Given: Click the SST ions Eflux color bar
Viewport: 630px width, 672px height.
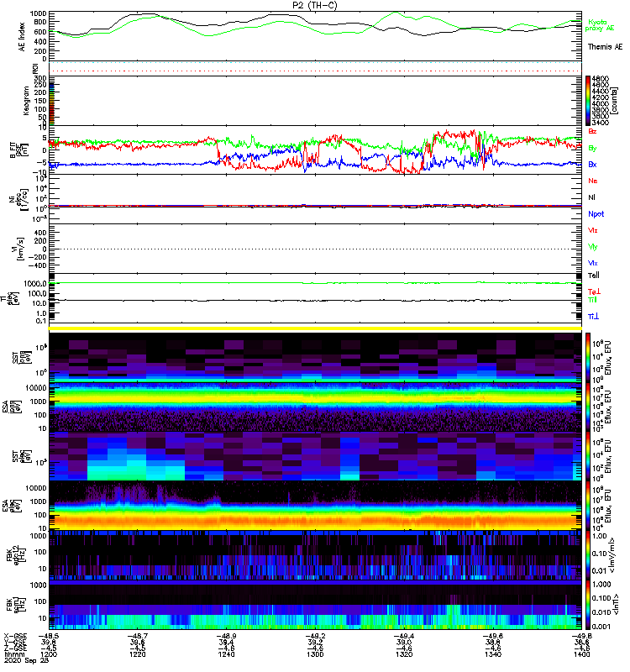Looking at the screenshot, I should [588, 357].
